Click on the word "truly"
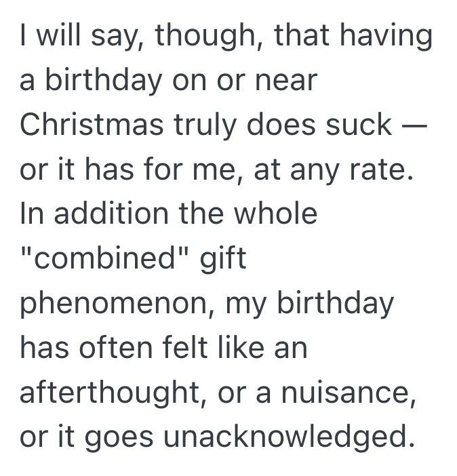Image resolution: width=457 pixels, height=476 pixels. (x=205, y=124)
